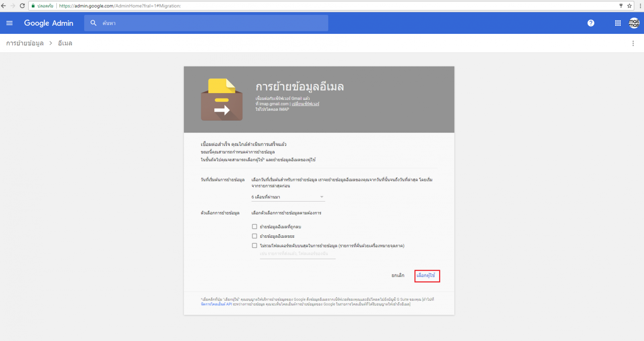
Task: Click the อีเมล breadcrumb item
Action: (x=65, y=43)
